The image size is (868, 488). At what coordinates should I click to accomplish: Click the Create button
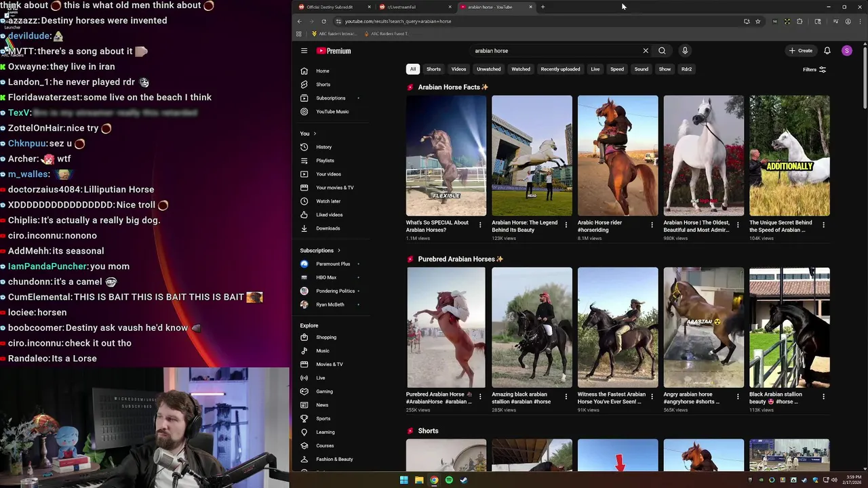point(801,51)
